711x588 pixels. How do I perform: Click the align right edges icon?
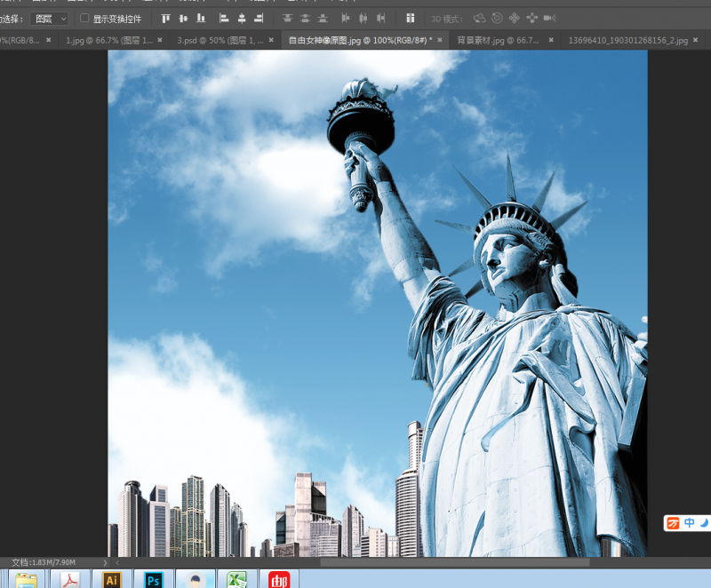(x=259, y=18)
